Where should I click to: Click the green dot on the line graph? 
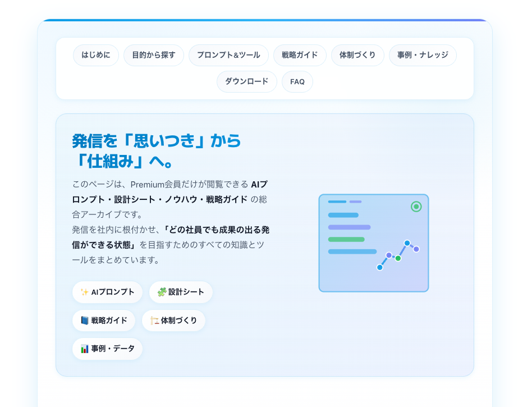point(398,258)
